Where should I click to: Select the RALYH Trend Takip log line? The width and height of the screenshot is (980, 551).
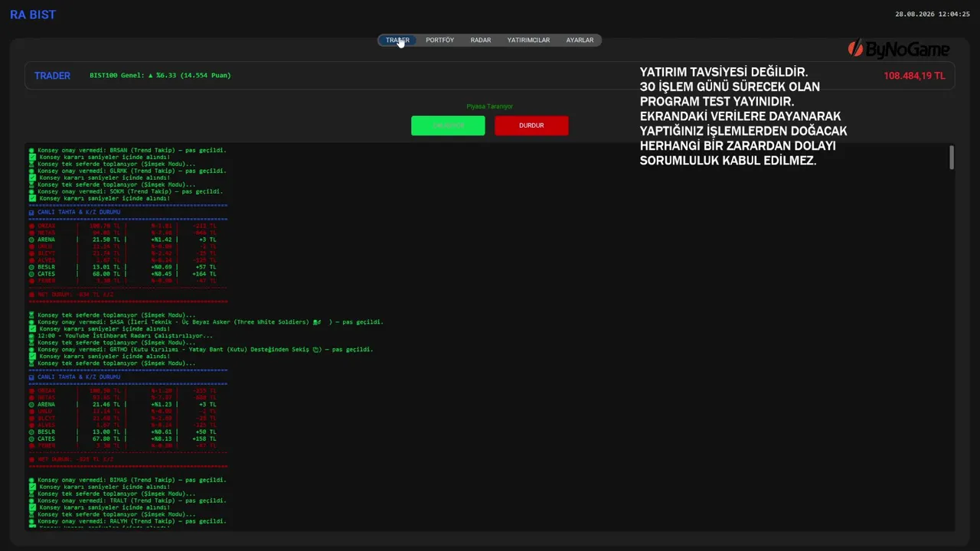pyautogui.click(x=128, y=521)
